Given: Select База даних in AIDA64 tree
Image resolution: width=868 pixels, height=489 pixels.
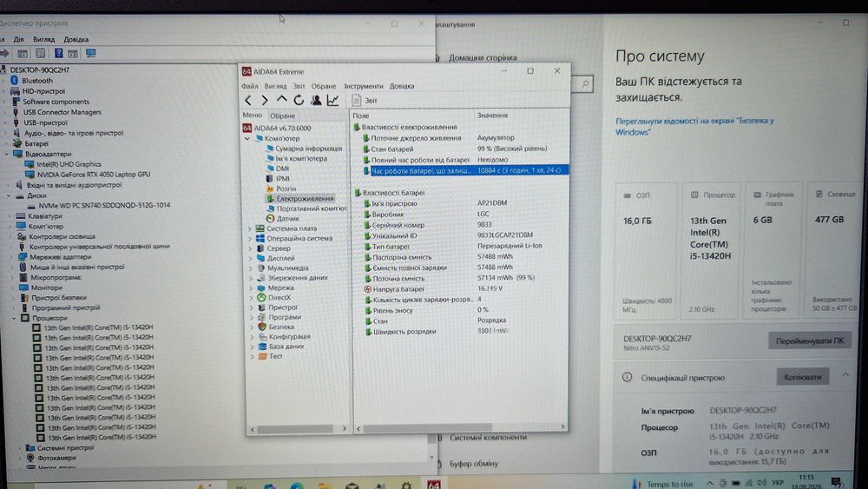Looking at the screenshot, I should pyautogui.click(x=286, y=346).
